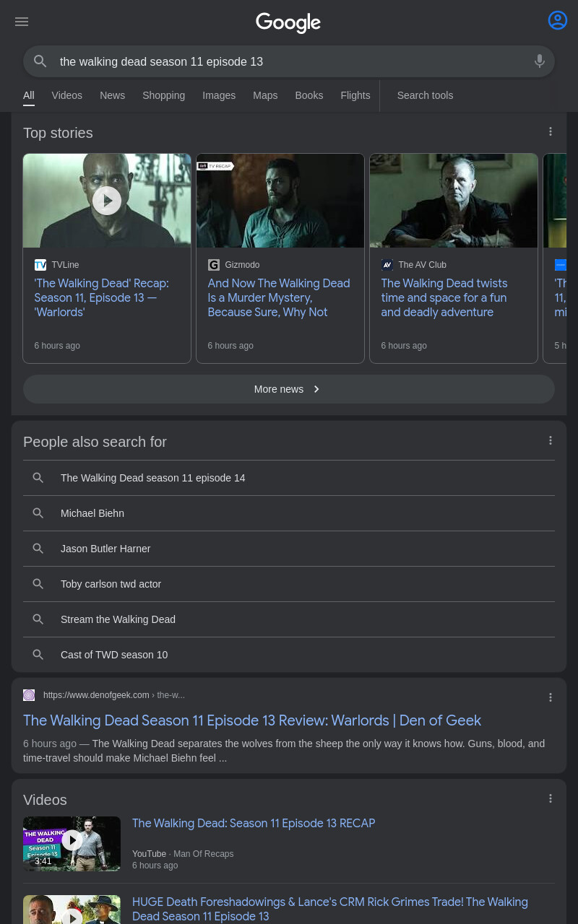
Task: Open Videos section options menu
Action: (x=551, y=798)
